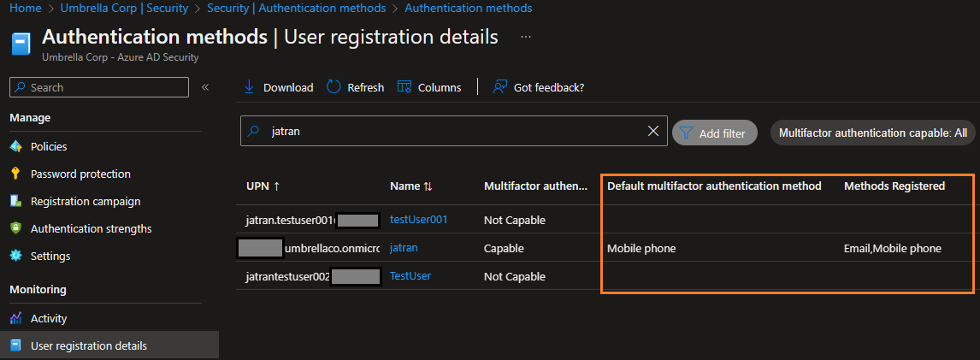Screen dimensions: 980x360
Task: Click the Authentication strengths shield icon
Action: [x=16, y=229]
